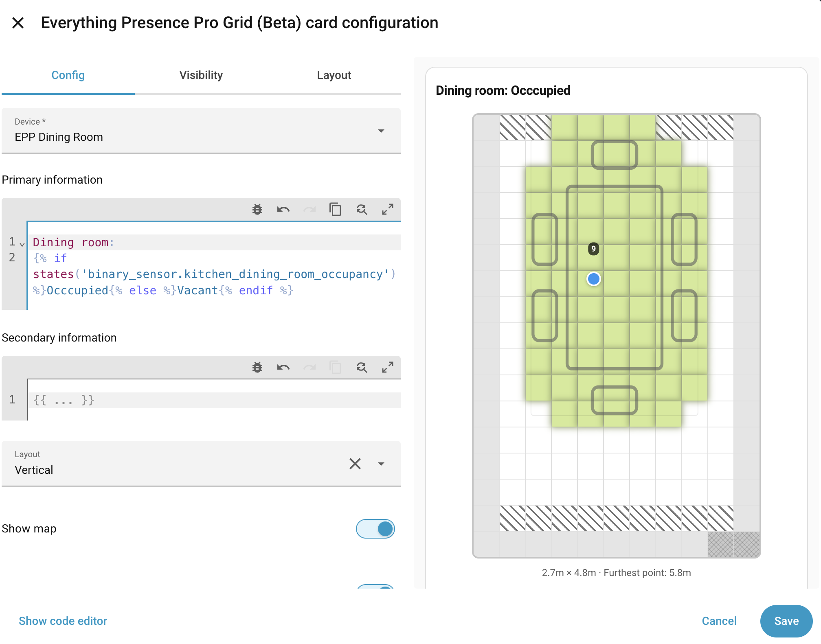Switch to the Config tab
The image size is (821, 644).
(68, 75)
